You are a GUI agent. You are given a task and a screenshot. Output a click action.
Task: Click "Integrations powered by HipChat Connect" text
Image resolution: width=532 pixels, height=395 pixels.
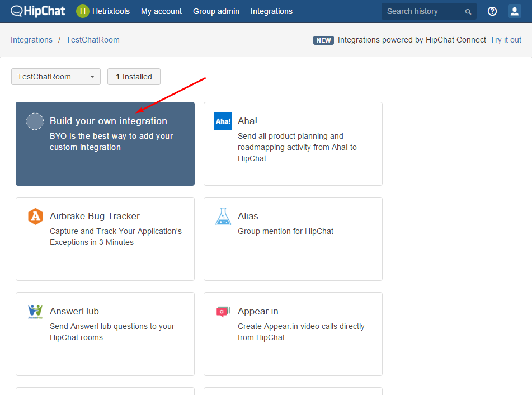412,40
